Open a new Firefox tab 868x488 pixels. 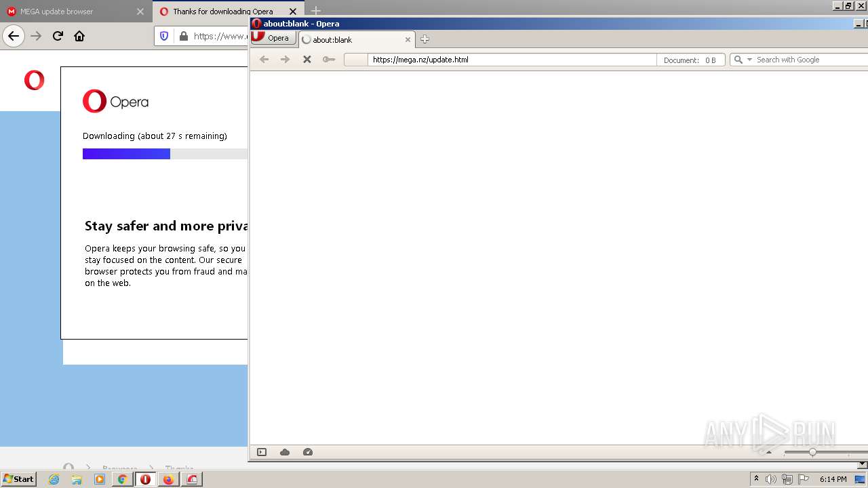tap(316, 11)
